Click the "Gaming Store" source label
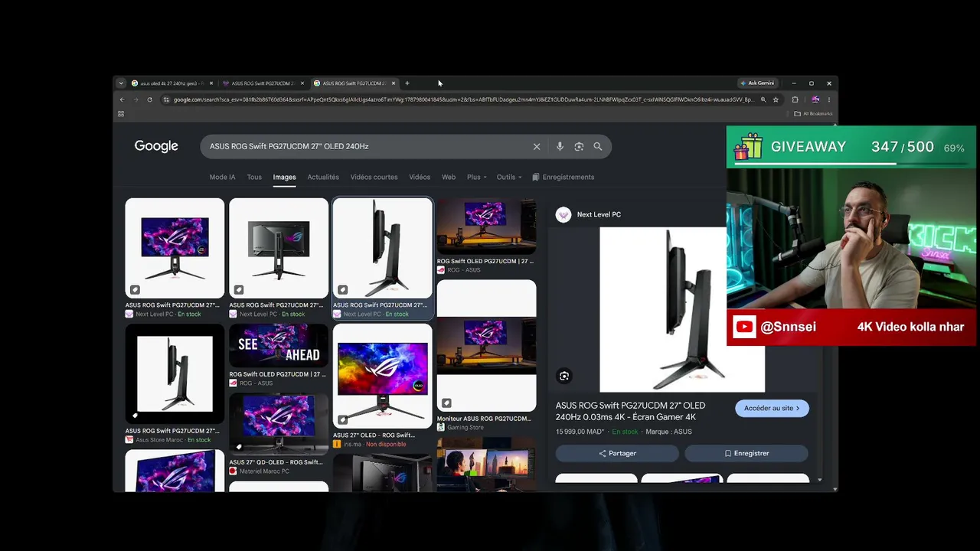The height and width of the screenshot is (551, 980). tap(465, 427)
